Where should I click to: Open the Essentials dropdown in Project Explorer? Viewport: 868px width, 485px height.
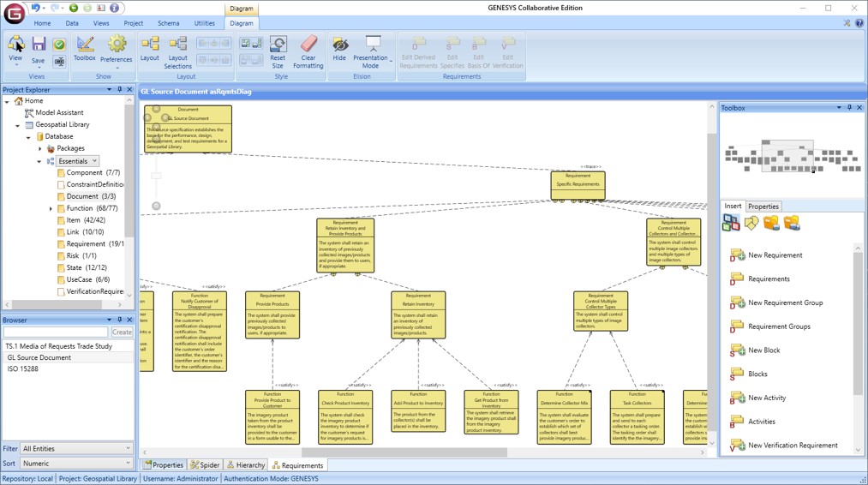click(94, 161)
